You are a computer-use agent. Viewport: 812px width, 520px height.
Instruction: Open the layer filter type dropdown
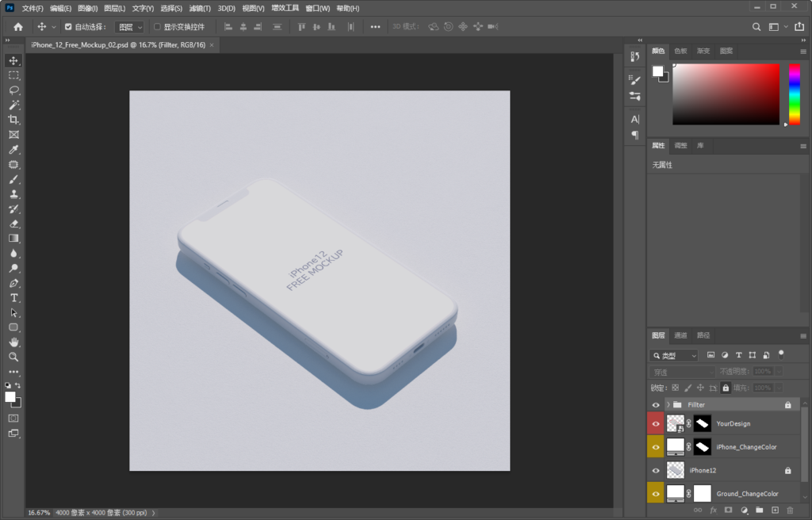[674, 355]
